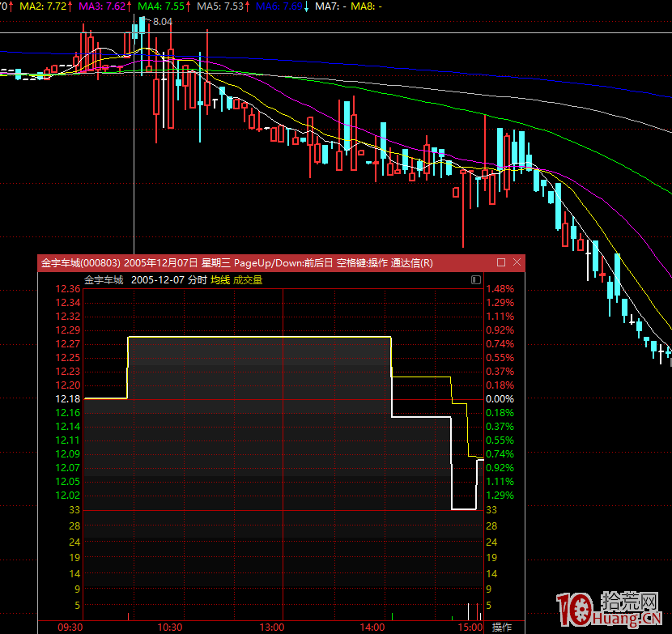Click the MA8 indicator label
The height and width of the screenshot is (634, 672).
tap(367, 6)
